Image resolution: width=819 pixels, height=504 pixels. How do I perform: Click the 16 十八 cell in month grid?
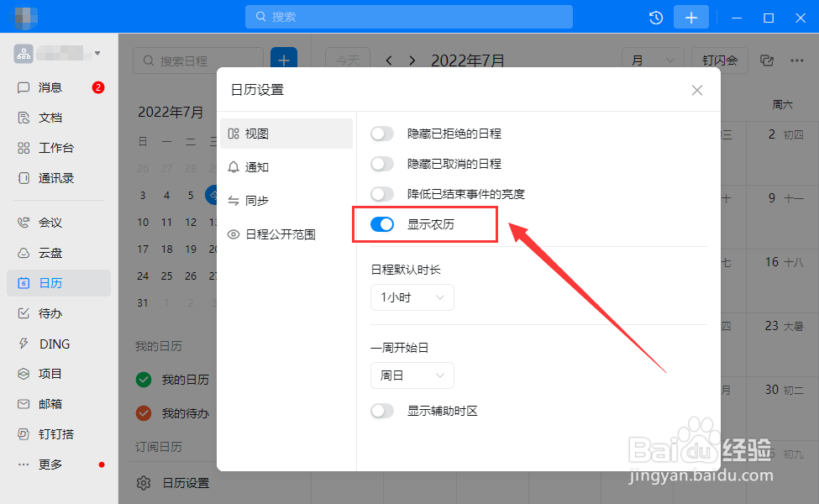click(782, 281)
